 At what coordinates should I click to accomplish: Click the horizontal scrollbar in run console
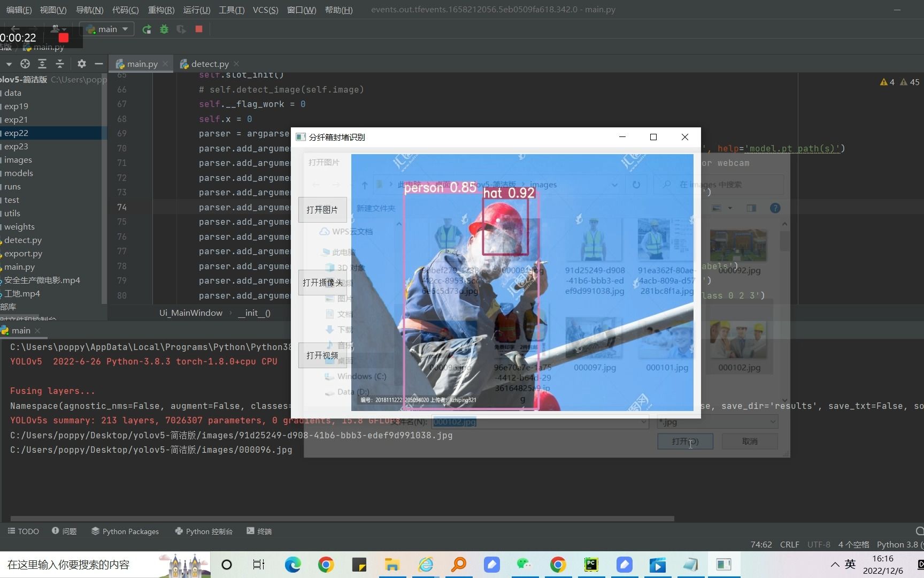point(342,519)
